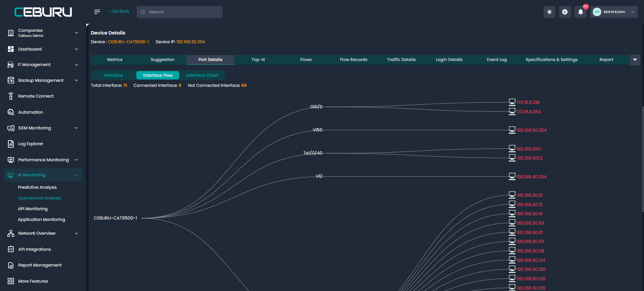Viewport: 644px width, 291px height.
Task: Switch to Suggestion tab
Action: (163, 60)
